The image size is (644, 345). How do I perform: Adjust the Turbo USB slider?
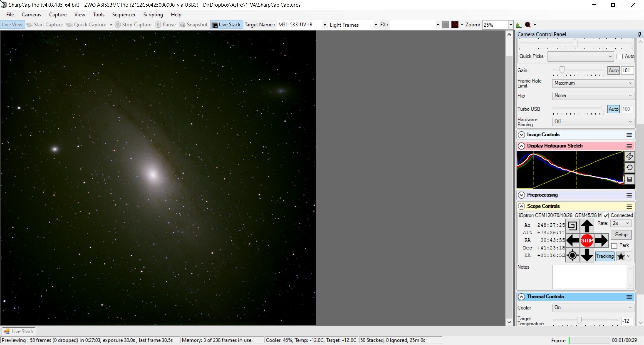click(x=603, y=109)
